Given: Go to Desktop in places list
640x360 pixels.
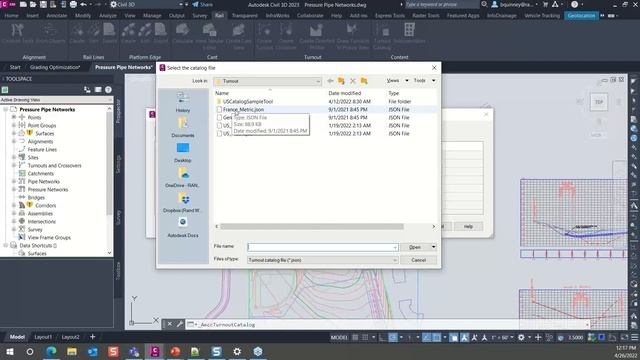Looking at the screenshot, I should tap(183, 152).
